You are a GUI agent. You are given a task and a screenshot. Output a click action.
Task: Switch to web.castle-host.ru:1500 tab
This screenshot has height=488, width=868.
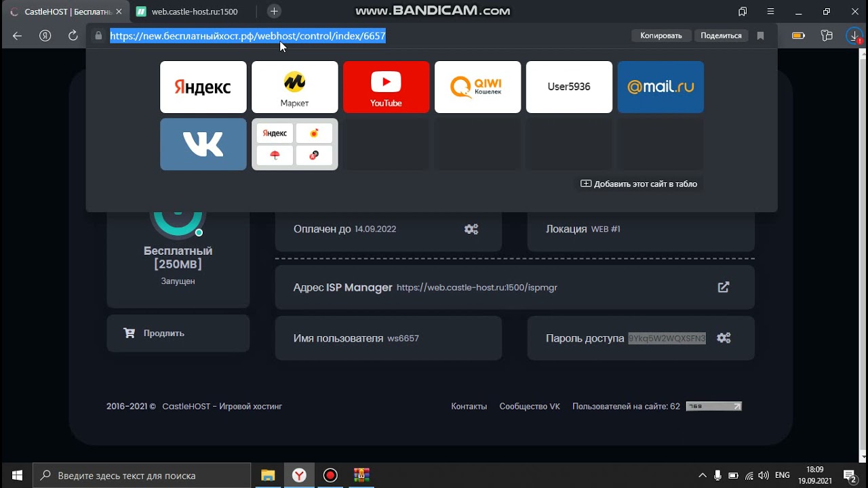coord(194,12)
